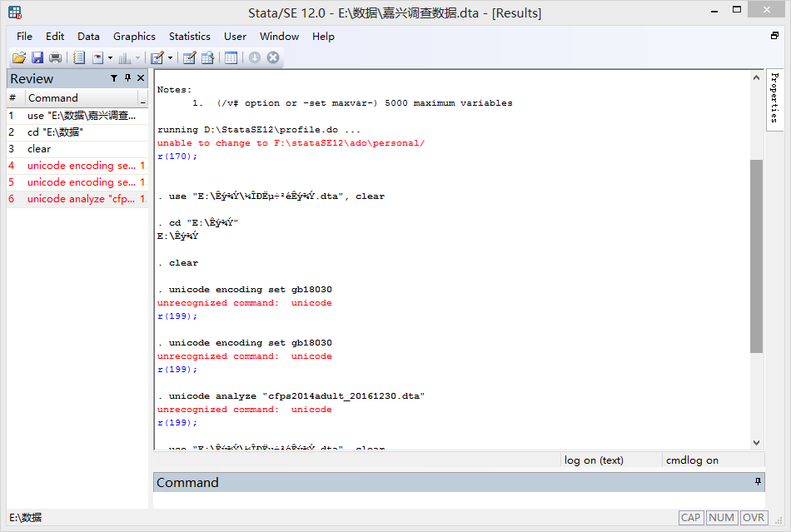Toggle the Command panel pin icon
Screen dimensions: 791x532
coord(758,482)
